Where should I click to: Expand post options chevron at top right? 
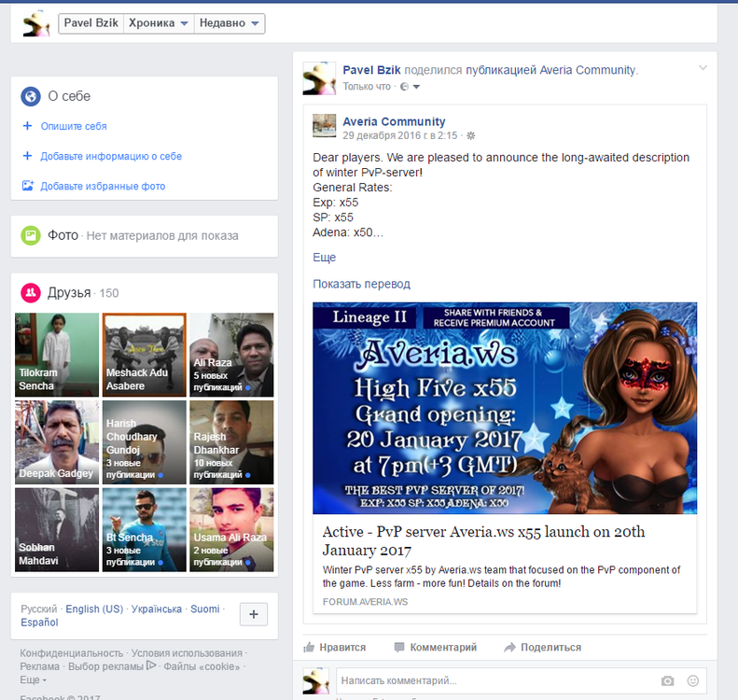(703, 67)
